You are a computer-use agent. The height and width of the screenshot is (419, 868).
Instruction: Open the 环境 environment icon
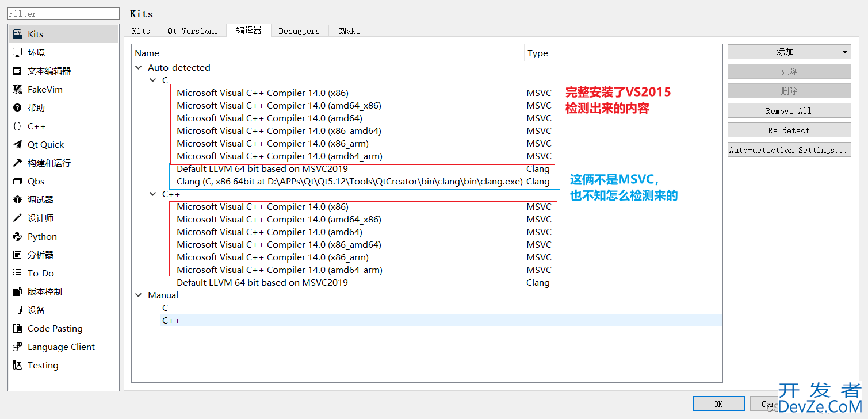tap(17, 53)
